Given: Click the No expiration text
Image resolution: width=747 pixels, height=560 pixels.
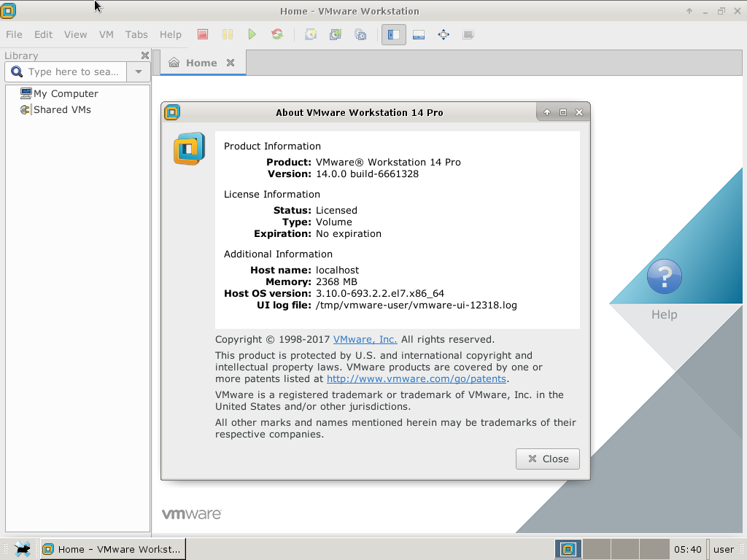Looking at the screenshot, I should (x=349, y=234).
